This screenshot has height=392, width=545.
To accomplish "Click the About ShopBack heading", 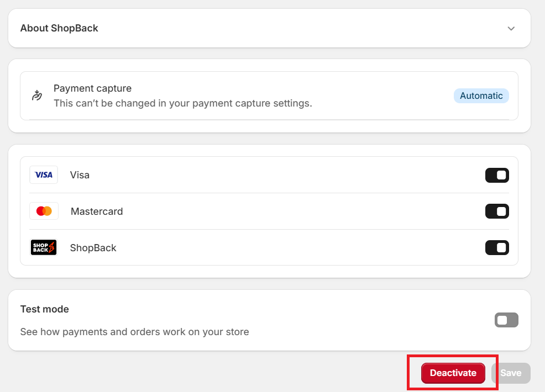I will (59, 28).
